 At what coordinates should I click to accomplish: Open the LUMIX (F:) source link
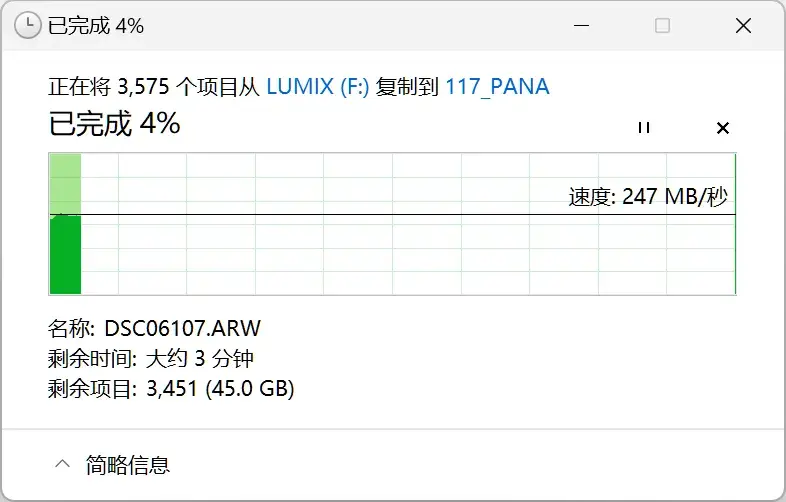[x=318, y=87]
